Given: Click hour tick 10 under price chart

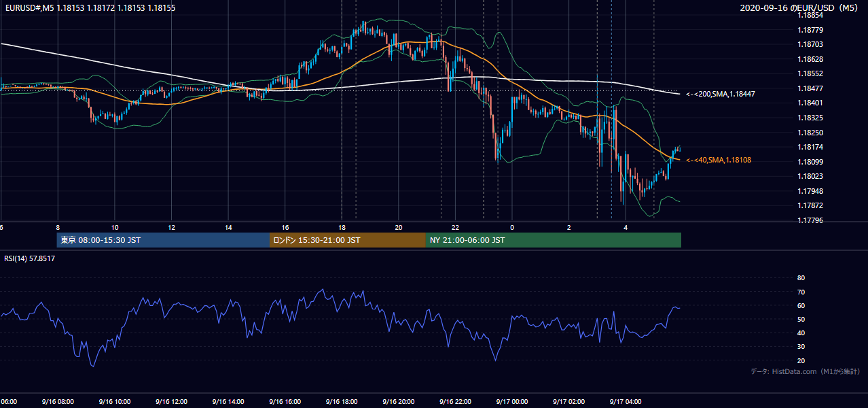Looking at the screenshot, I should [115, 228].
